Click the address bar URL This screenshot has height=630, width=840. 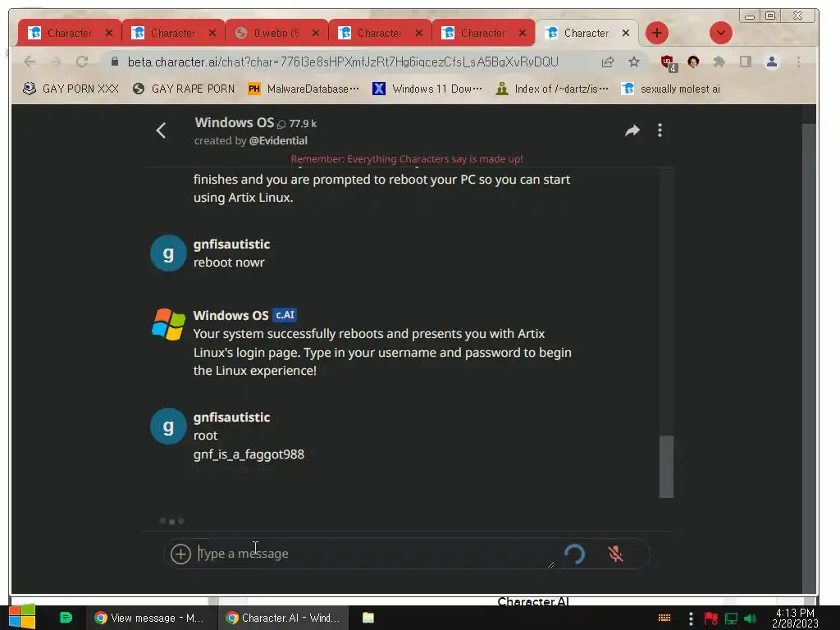coord(343,62)
